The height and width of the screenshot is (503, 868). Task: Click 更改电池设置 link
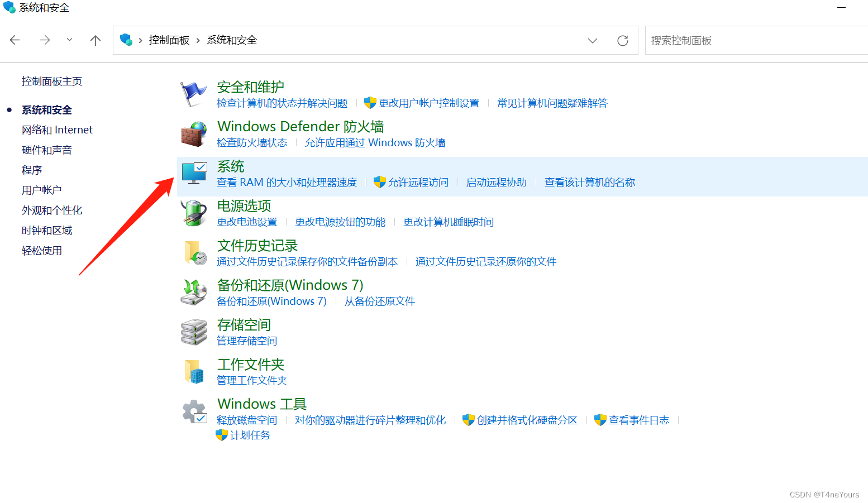[x=247, y=222]
